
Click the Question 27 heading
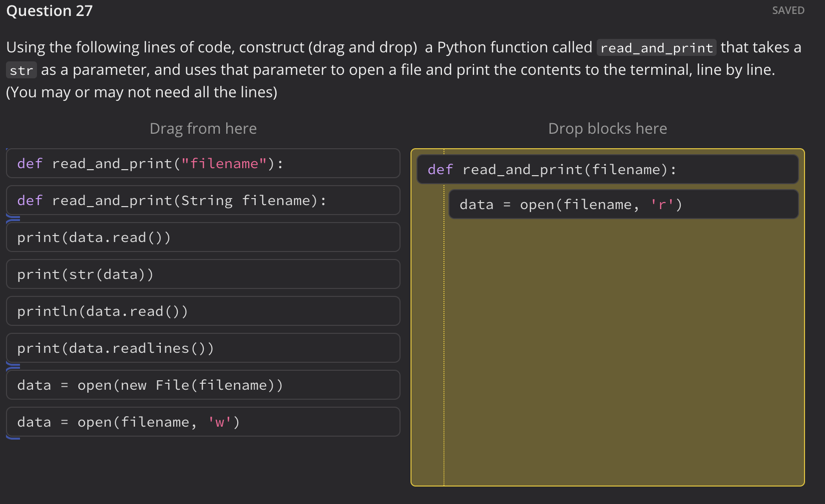pos(48,10)
